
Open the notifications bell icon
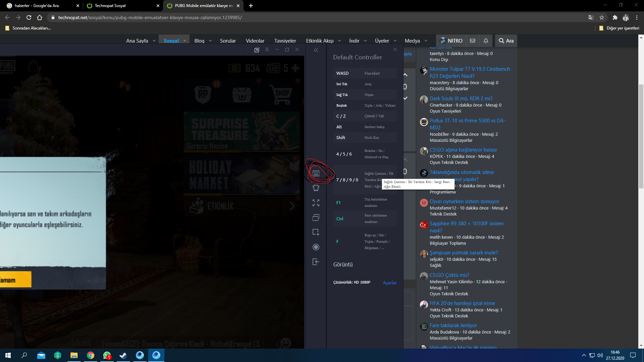tap(486, 41)
